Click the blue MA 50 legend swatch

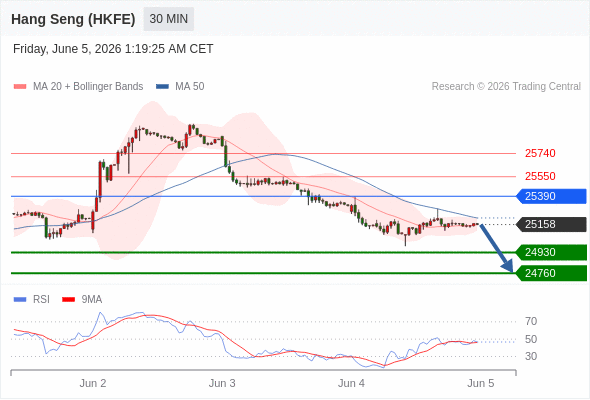coord(162,87)
